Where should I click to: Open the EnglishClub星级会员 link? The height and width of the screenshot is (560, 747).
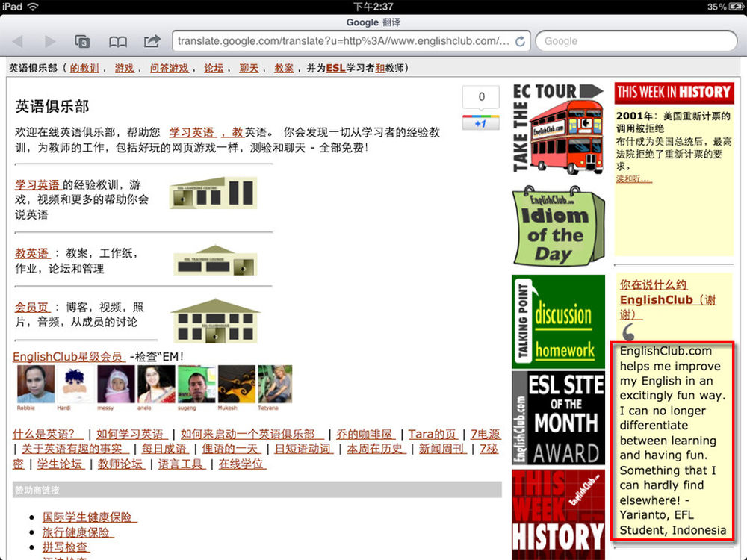68,357
